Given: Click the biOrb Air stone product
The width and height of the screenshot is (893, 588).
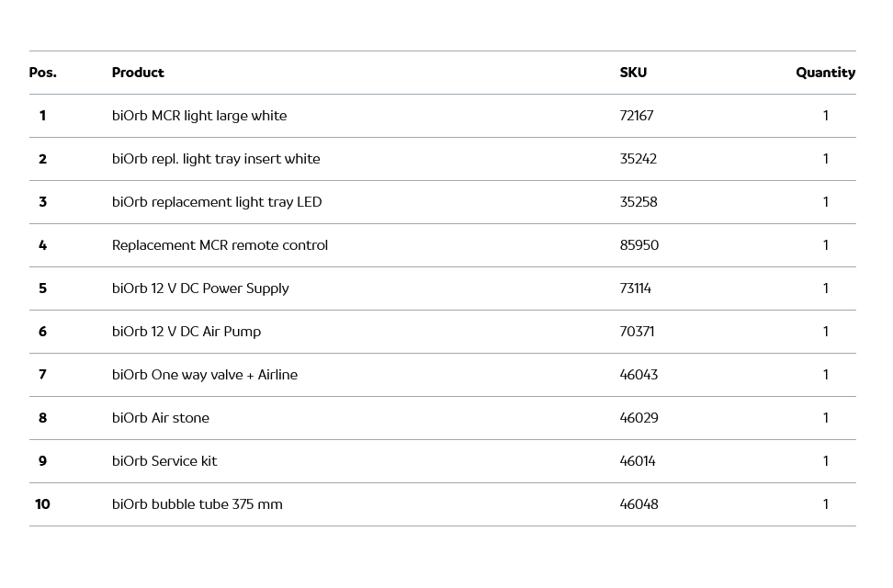Looking at the screenshot, I should click(161, 418).
